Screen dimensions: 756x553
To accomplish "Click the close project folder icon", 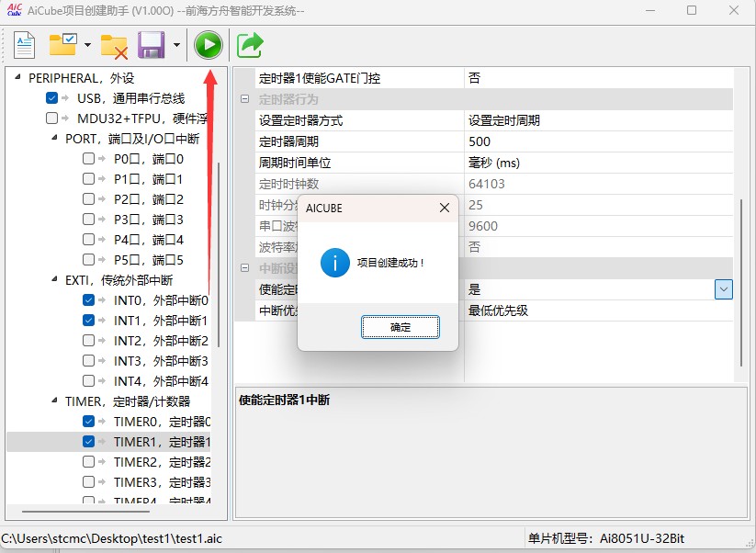I will click(114, 47).
